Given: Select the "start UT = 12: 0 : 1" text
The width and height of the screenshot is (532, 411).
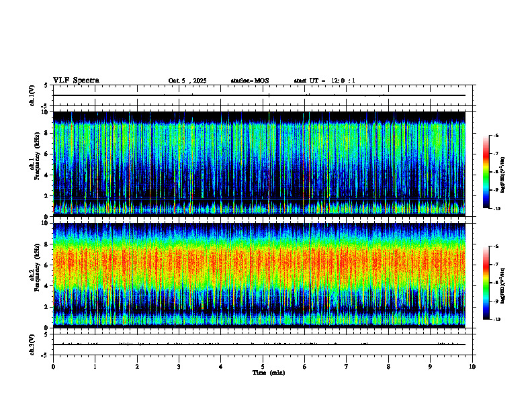Looking at the screenshot, I should (x=324, y=81).
